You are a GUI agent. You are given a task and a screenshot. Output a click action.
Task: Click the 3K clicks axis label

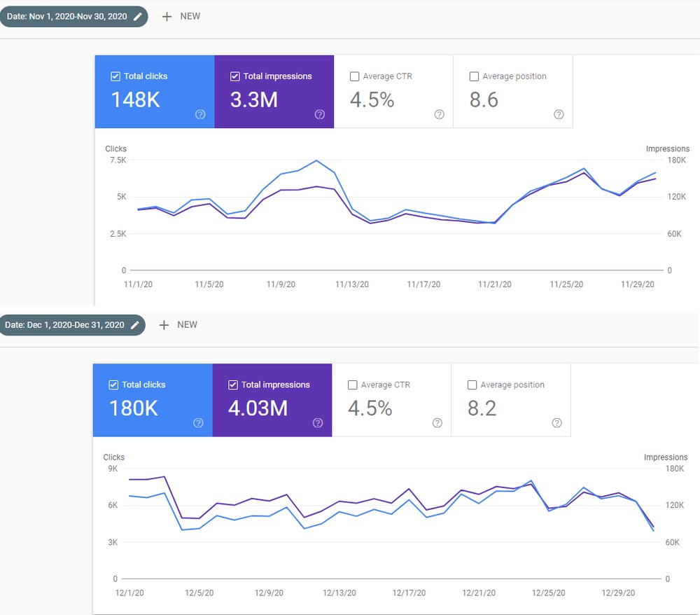113,543
